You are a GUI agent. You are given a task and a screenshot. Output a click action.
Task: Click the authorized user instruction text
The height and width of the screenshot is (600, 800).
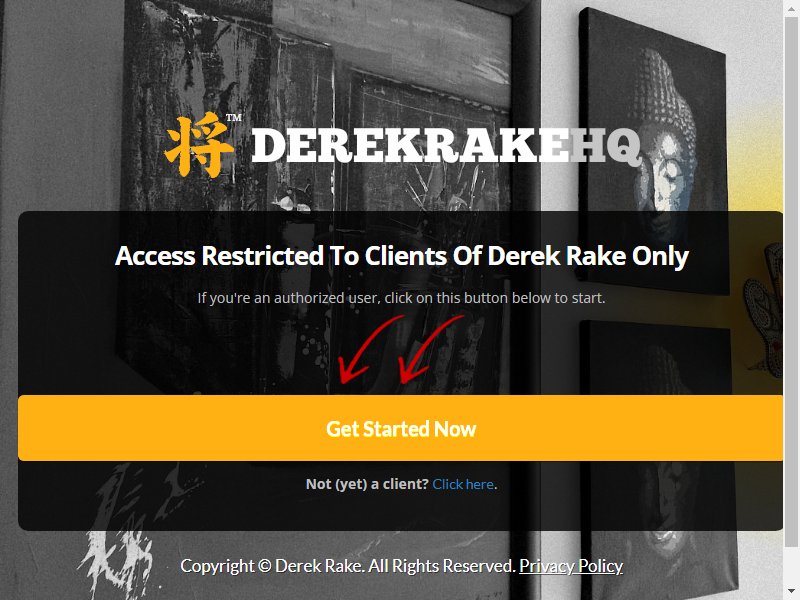tap(401, 298)
